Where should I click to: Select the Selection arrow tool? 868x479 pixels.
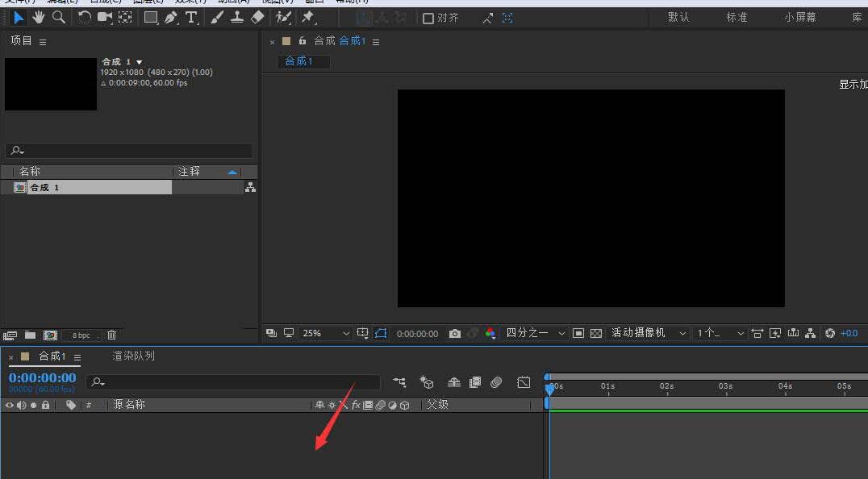tap(19, 18)
